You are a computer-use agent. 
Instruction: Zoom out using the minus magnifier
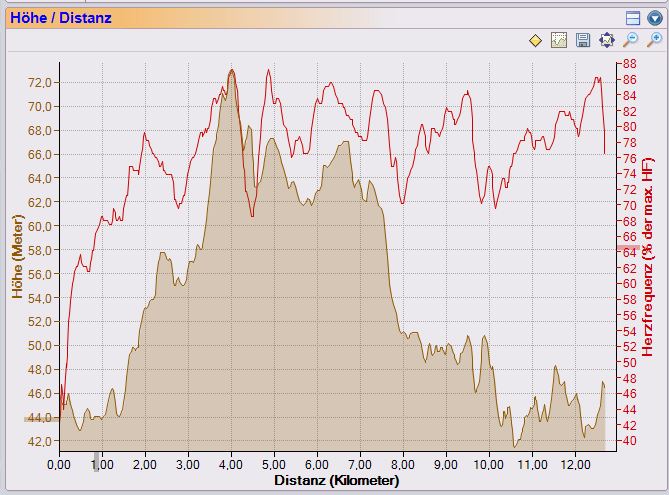630,40
